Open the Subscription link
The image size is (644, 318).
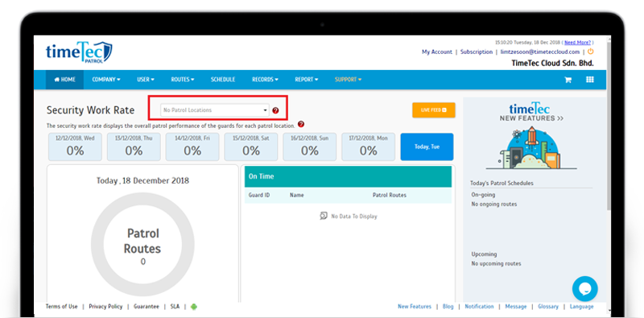[477, 52]
